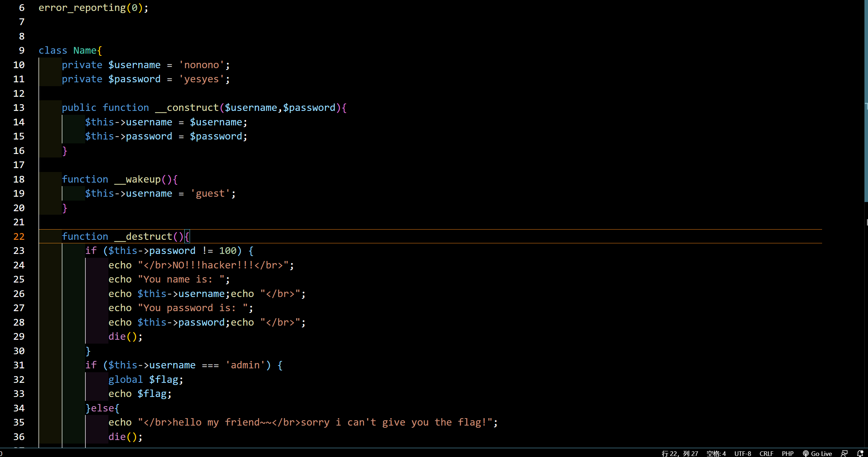The height and width of the screenshot is (457, 868).
Task: Click die() on line 36
Action: pyautogui.click(x=125, y=437)
